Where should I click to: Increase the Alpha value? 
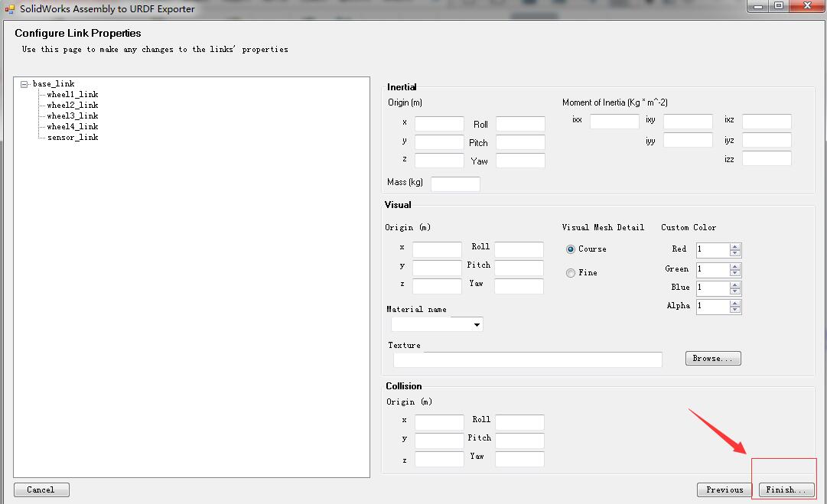click(x=735, y=304)
